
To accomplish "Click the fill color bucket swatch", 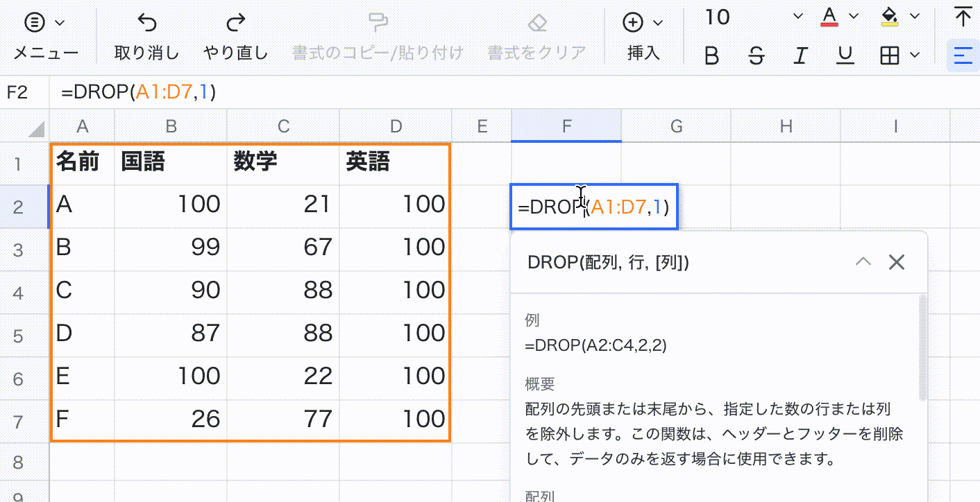I will tap(890, 17).
